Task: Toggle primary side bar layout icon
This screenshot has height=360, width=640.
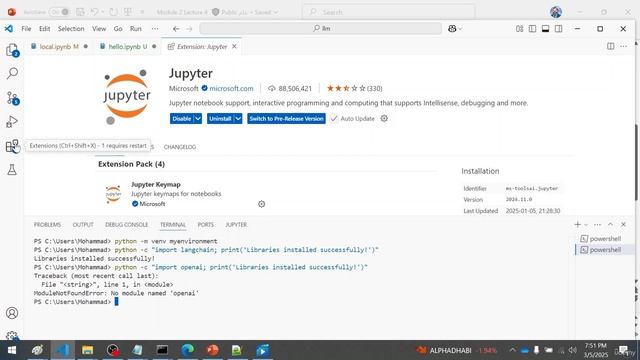Action: point(532,29)
